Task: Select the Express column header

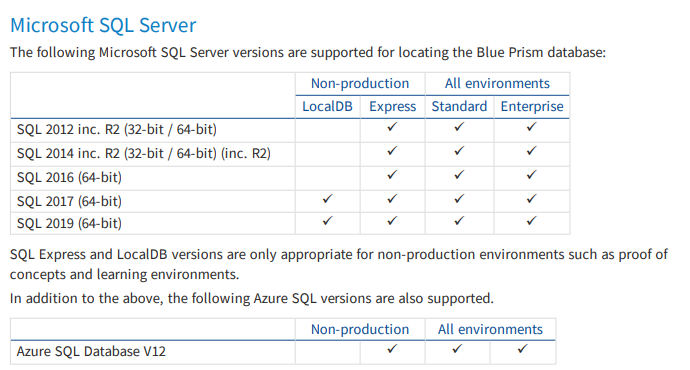Action: coord(393,106)
